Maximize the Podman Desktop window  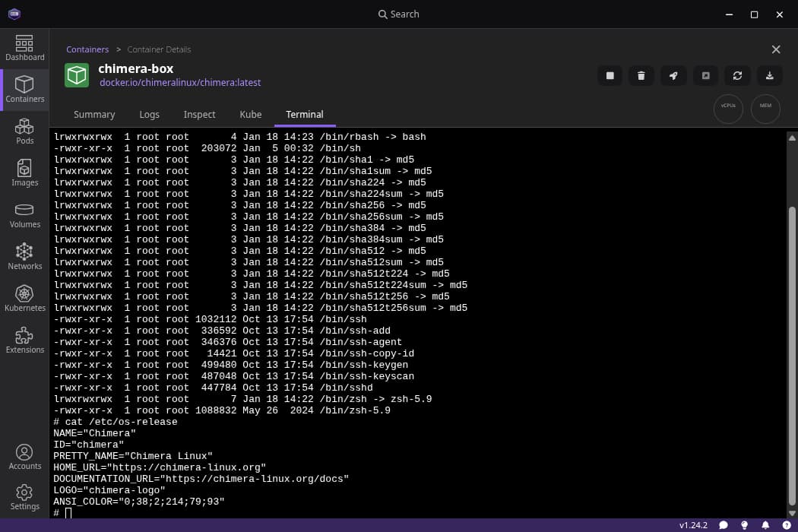click(x=754, y=14)
